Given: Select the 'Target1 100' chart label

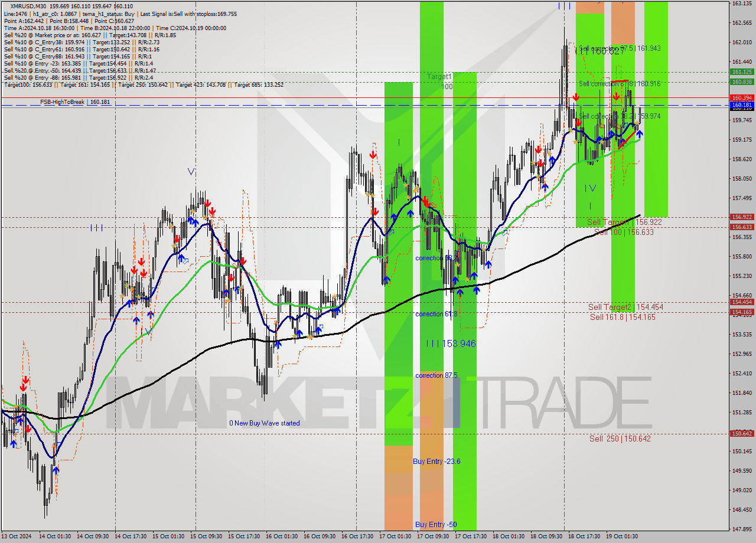Looking at the screenshot, I should pos(440,81).
